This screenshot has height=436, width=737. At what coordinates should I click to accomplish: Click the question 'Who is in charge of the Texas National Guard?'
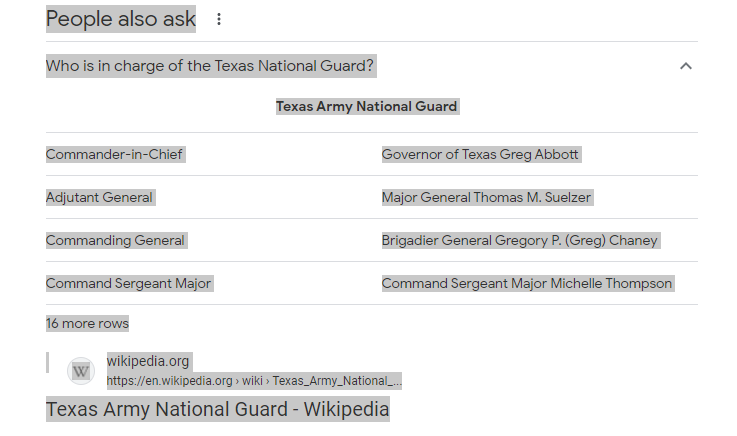(x=210, y=67)
